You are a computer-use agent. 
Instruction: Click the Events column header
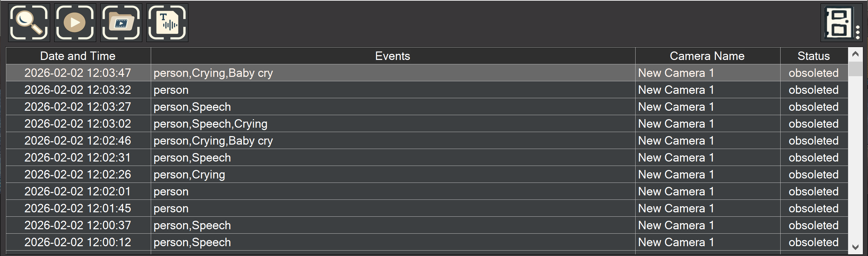[x=392, y=56]
